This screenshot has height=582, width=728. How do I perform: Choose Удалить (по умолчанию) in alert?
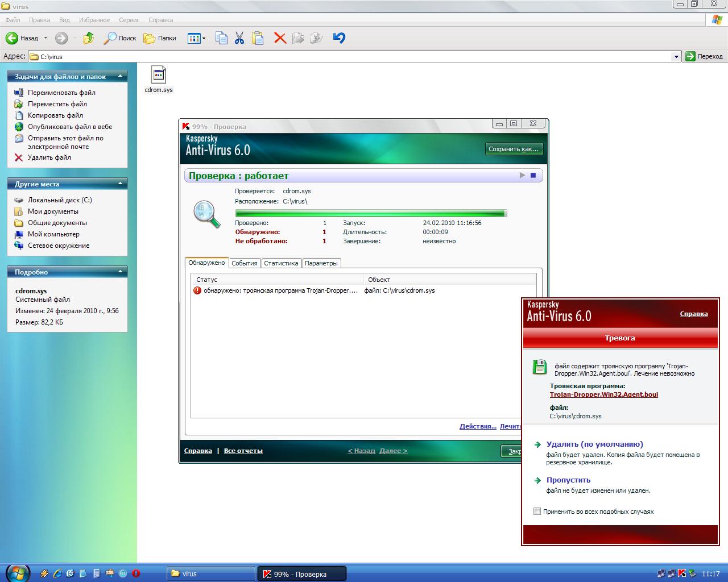coord(594,444)
